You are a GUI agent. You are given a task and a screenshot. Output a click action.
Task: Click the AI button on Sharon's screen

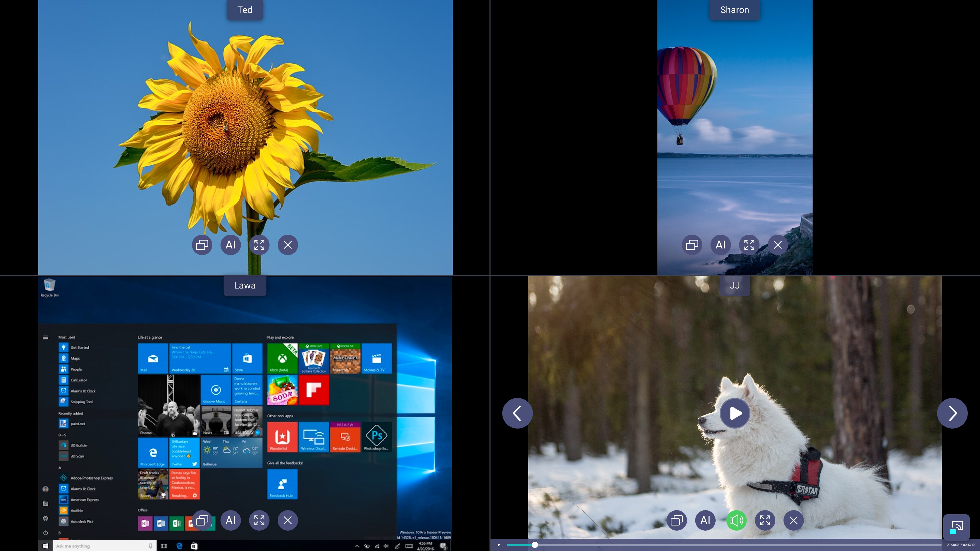click(x=720, y=245)
